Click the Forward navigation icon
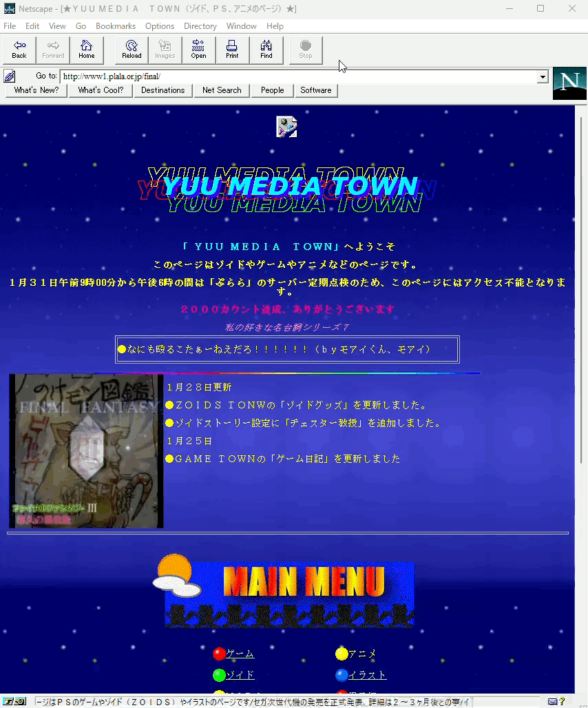This screenshot has width=588, height=708. [52, 50]
